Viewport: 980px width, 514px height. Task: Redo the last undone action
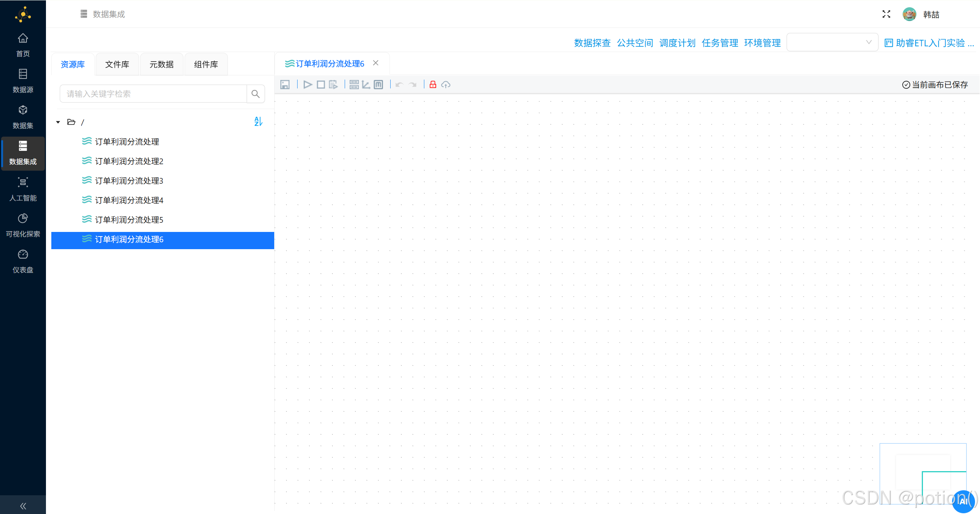(x=412, y=84)
